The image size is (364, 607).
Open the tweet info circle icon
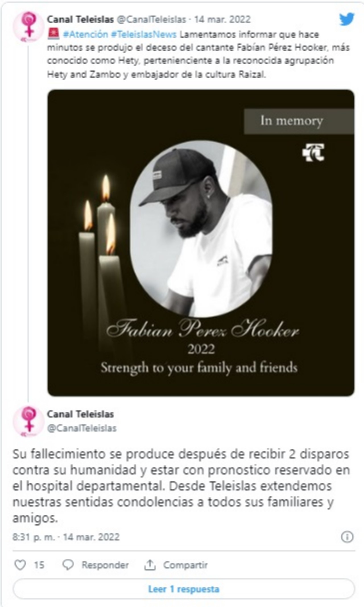click(x=347, y=537)
